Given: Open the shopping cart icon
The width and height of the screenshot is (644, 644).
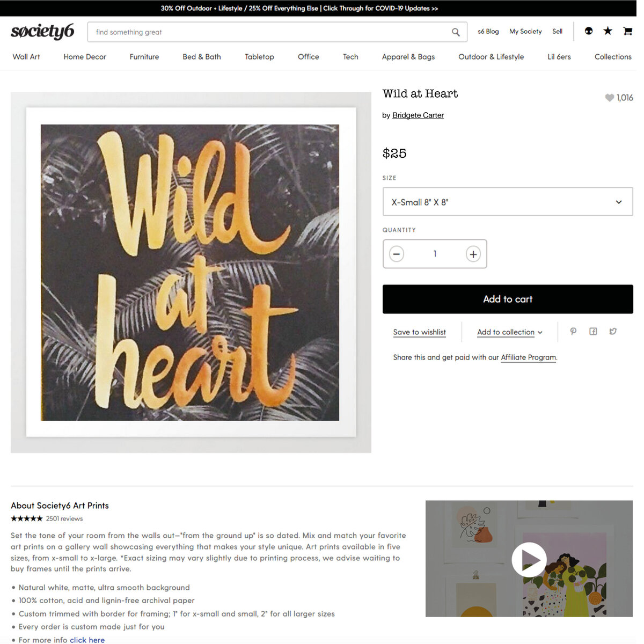Looking at the screenshot, I should 627,31.
